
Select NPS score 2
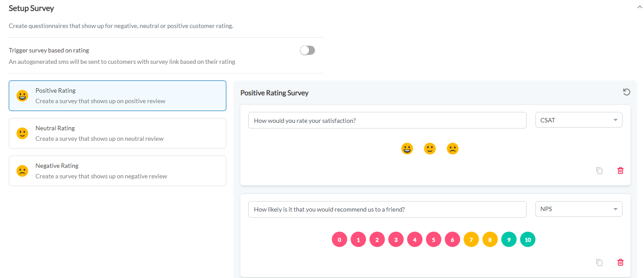377,240
